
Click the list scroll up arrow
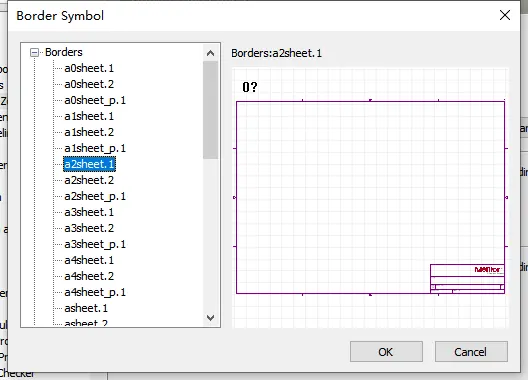coord(210,53)
